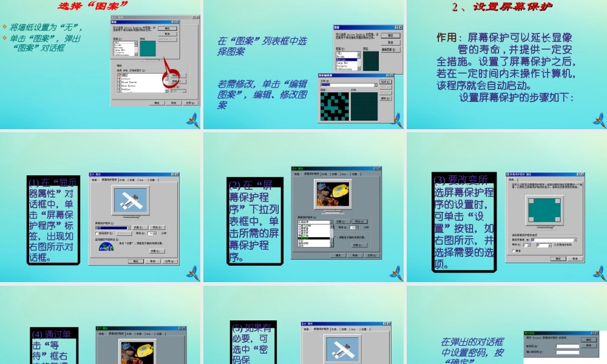Select the Web tab in the step (1) dialog
607x364 pixels.
tap(142, 180)
